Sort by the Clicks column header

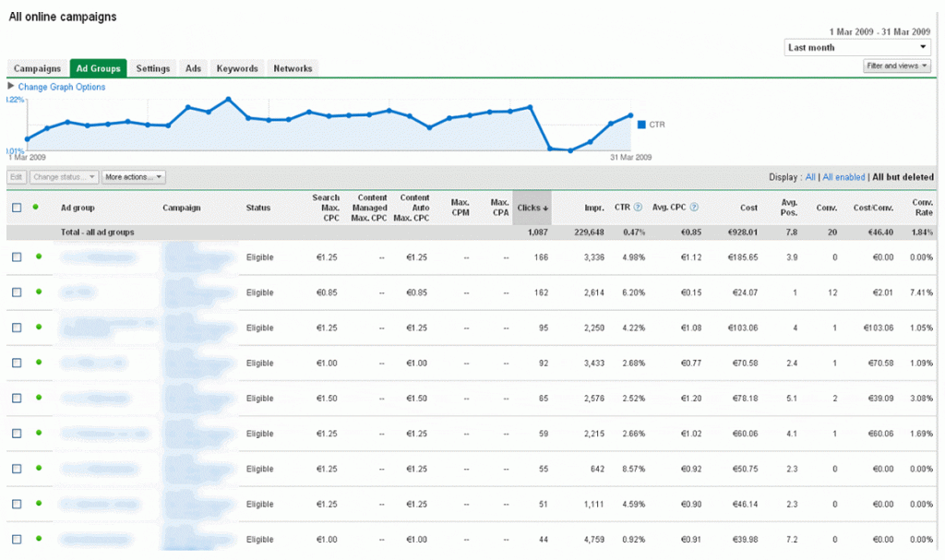[532, 208]
